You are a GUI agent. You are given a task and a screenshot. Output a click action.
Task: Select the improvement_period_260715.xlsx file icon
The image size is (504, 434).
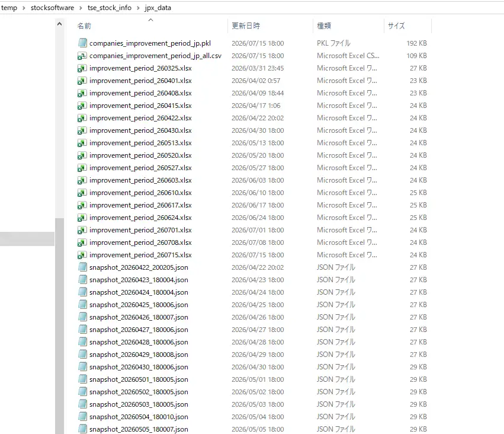(82, 255)
